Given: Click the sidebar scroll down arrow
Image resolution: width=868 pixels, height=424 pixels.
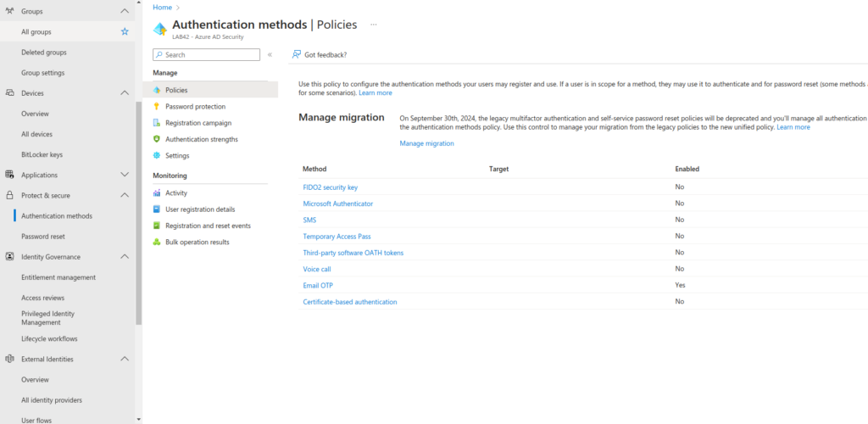Looking at the screenshot, I should pyautogui.click(x=138, y=420).
